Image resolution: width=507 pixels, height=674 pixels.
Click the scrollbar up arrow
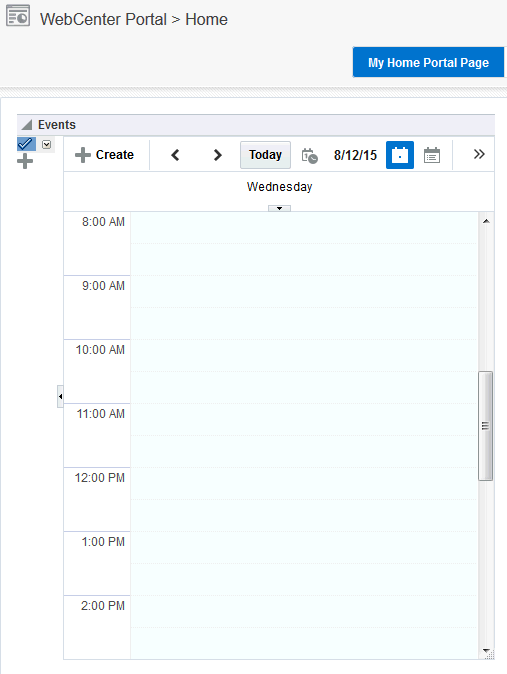(486, 221)
